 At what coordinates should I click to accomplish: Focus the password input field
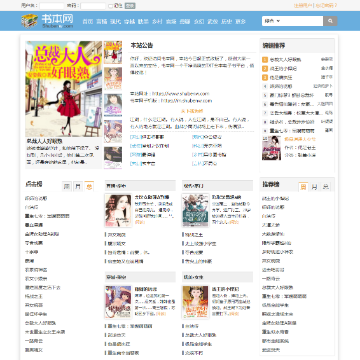(x=93, y=6)
